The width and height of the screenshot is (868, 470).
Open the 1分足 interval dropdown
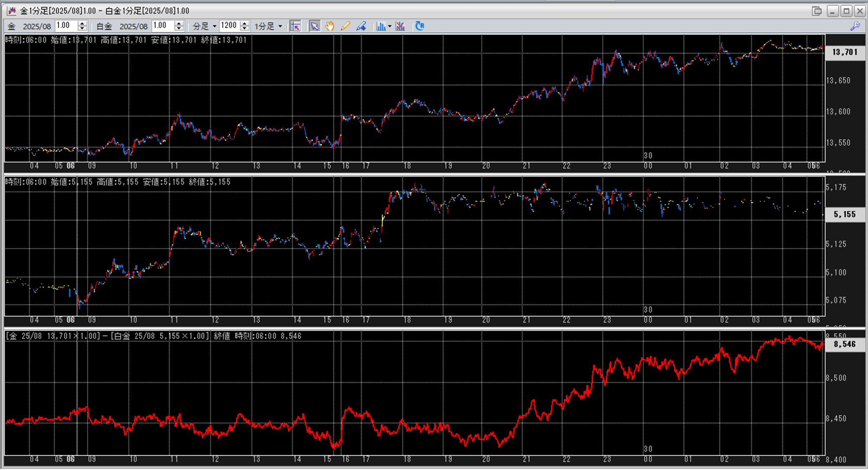[268, 26]
